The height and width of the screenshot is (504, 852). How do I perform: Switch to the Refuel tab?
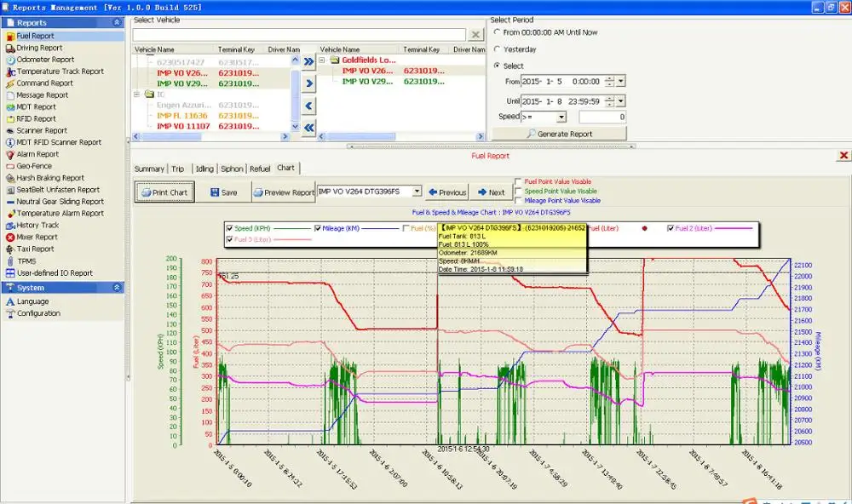point(259,169)
